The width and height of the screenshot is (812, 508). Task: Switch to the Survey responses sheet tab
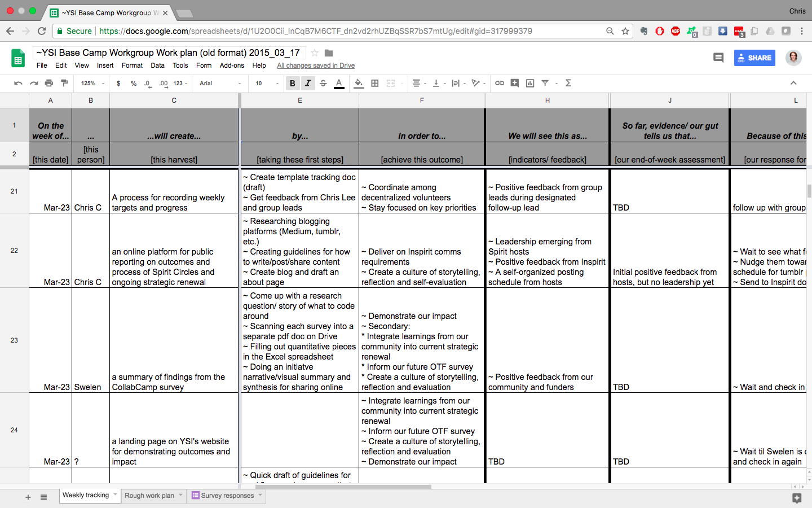[x=227, y=496]
